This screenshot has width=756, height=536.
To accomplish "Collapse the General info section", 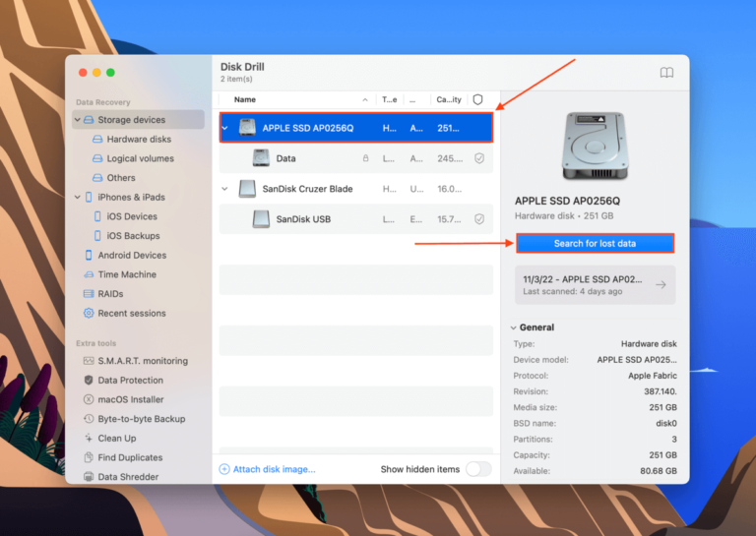I will (x=514, y=328).
